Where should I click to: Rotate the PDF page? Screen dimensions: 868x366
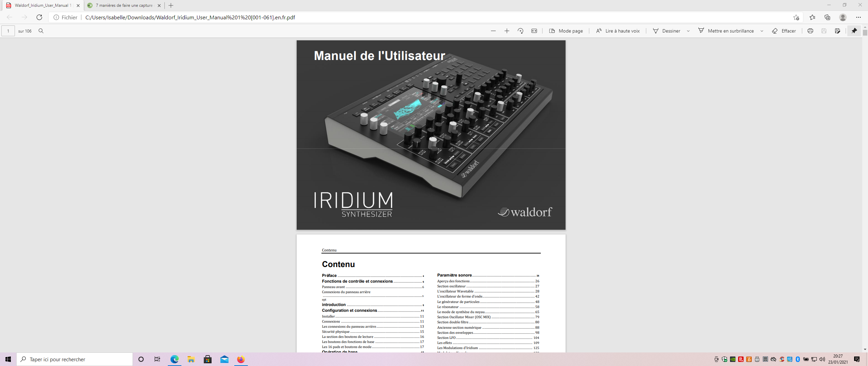520,31
